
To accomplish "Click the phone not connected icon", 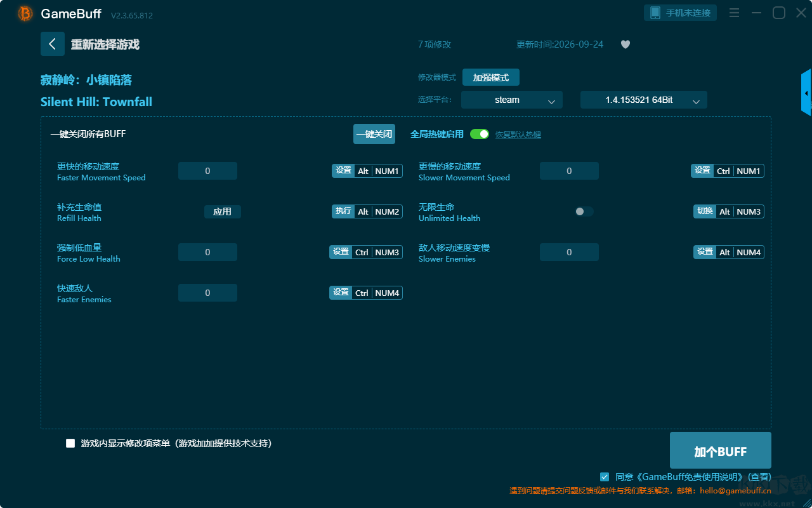I will (655, 13).
